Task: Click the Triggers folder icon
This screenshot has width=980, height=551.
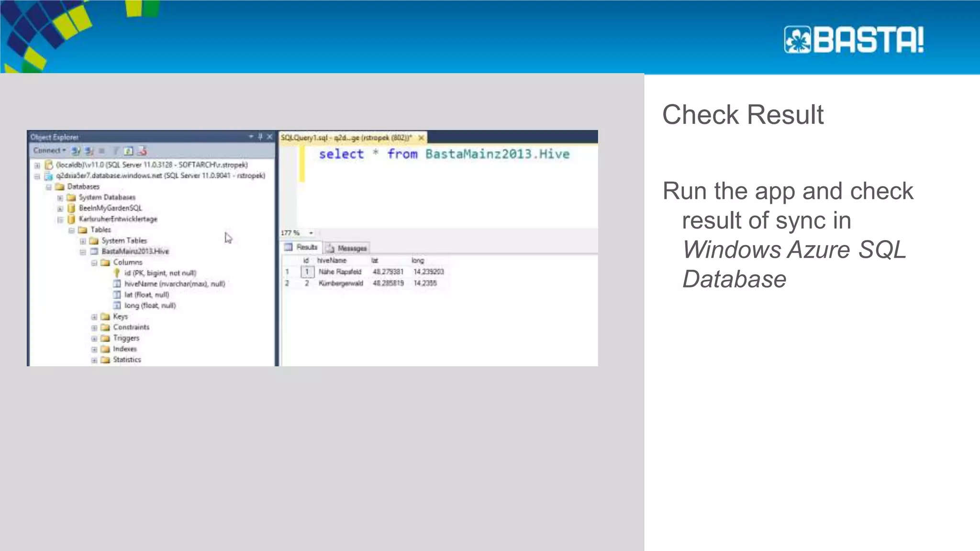Action: pyautogui.click(x=105, y=338)
